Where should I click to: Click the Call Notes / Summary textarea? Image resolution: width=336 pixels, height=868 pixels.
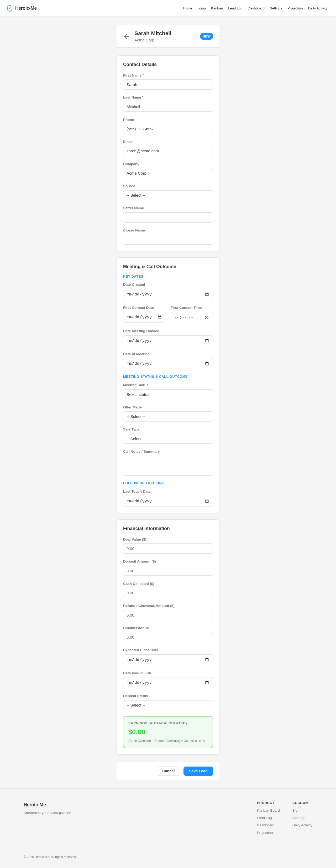(x=168, y=466)
